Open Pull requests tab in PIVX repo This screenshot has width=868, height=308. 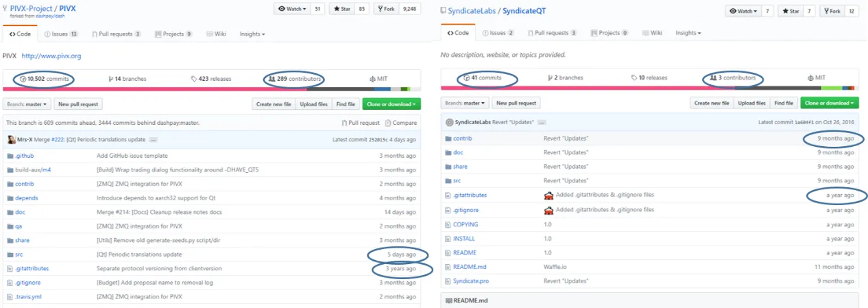117,34
